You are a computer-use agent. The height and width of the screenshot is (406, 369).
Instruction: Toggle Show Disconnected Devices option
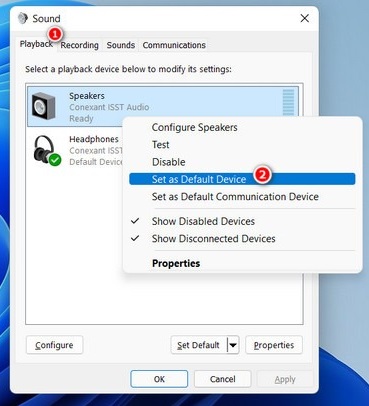[242, 239]
